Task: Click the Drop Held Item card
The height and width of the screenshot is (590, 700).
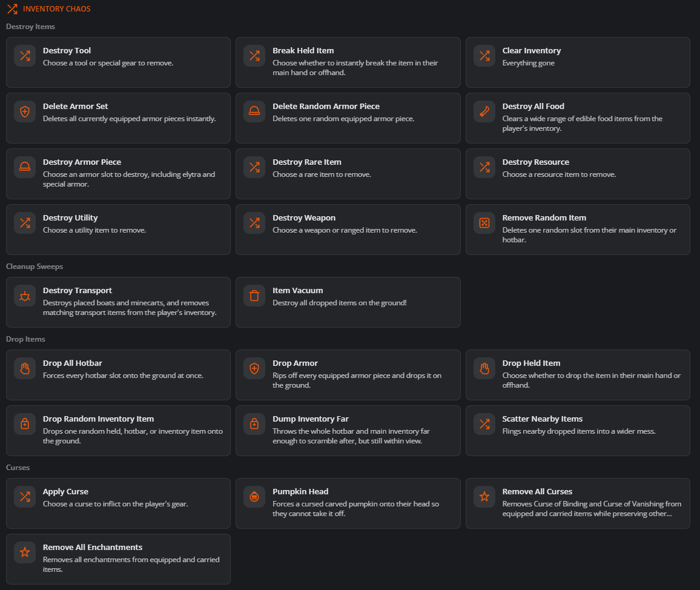Action: 578,375
